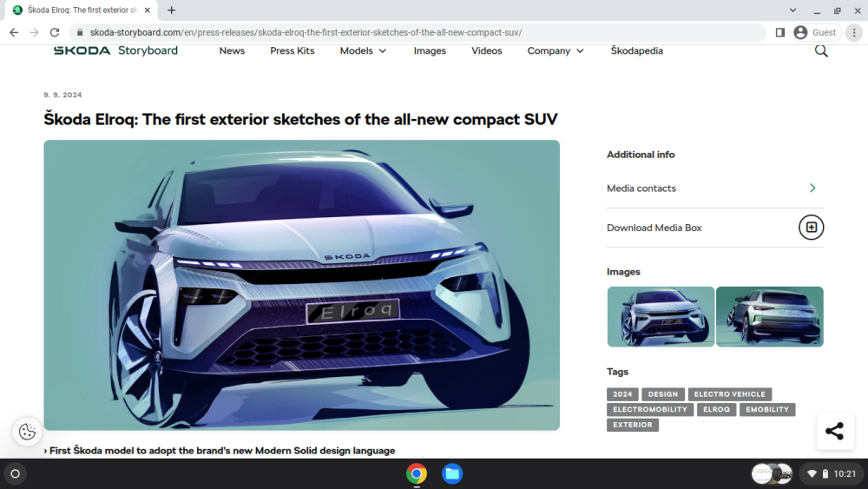Open the Images nav item

(430, 51)
